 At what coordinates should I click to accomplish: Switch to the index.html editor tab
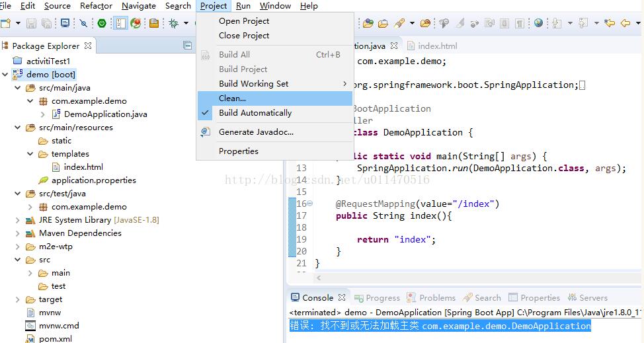436,46
